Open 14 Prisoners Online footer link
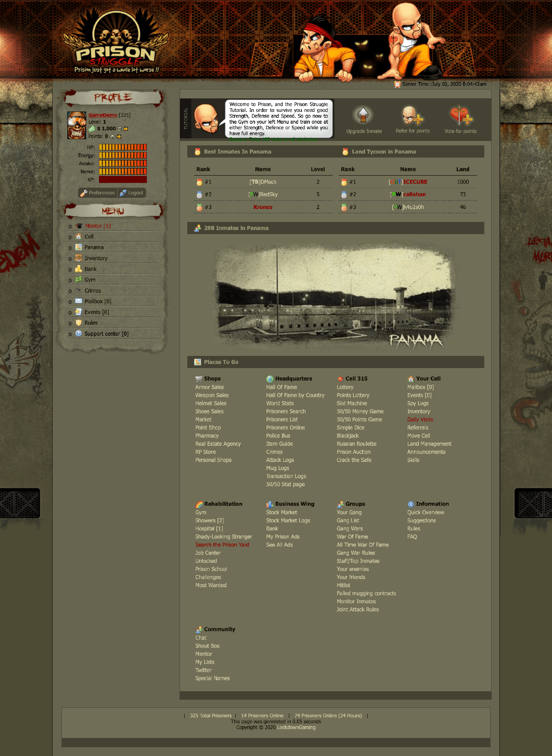The image size is (552, 756). 262,716
